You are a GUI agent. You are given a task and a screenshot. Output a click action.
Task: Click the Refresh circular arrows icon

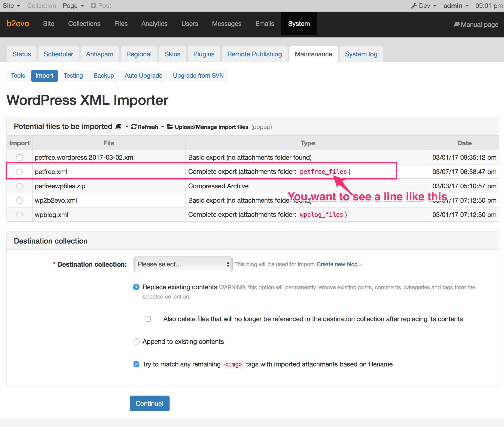134,127
